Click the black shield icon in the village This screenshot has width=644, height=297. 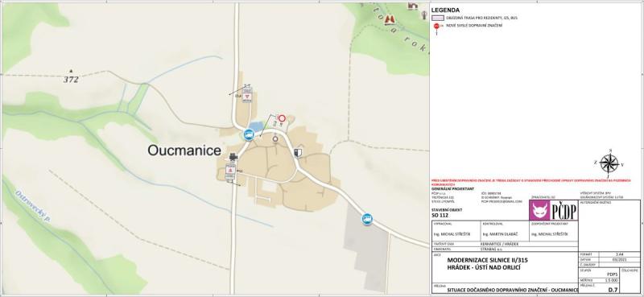pos(298,153)
